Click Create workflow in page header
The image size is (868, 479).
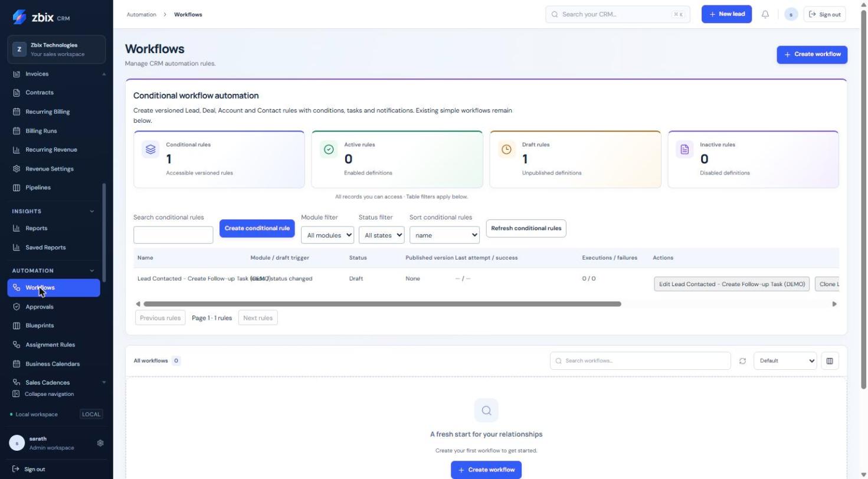812,54
